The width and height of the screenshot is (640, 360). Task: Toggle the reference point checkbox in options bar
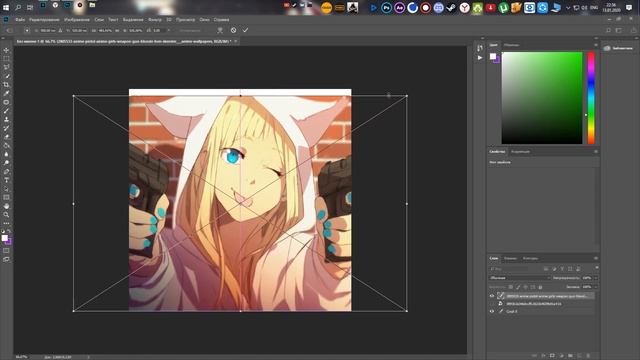[27, 30]
